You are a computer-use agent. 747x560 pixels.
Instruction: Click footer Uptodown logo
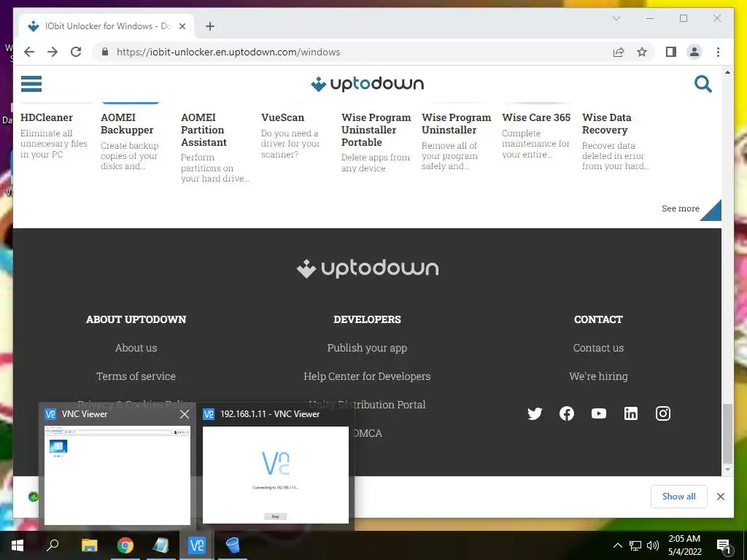(367, 268)
